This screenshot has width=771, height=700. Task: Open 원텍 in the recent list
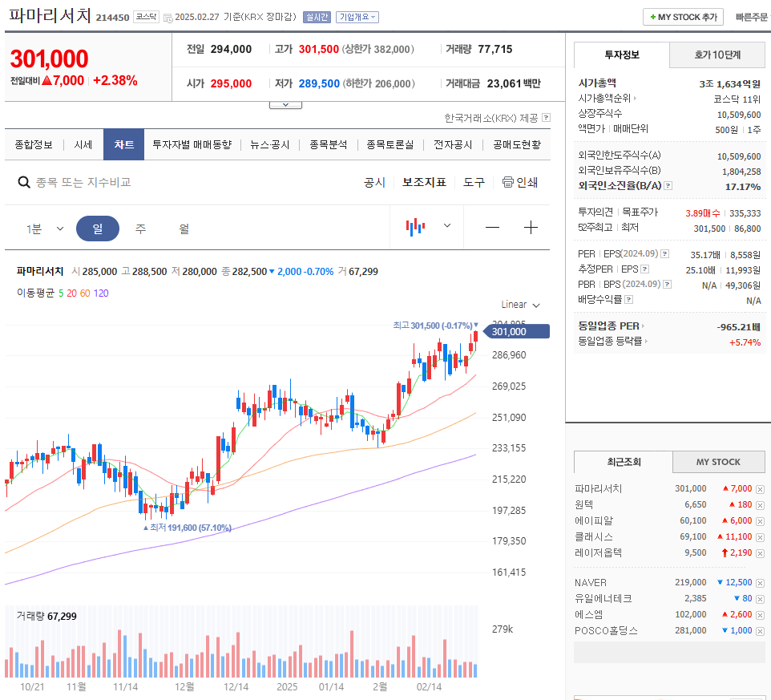tap(583, 504)
